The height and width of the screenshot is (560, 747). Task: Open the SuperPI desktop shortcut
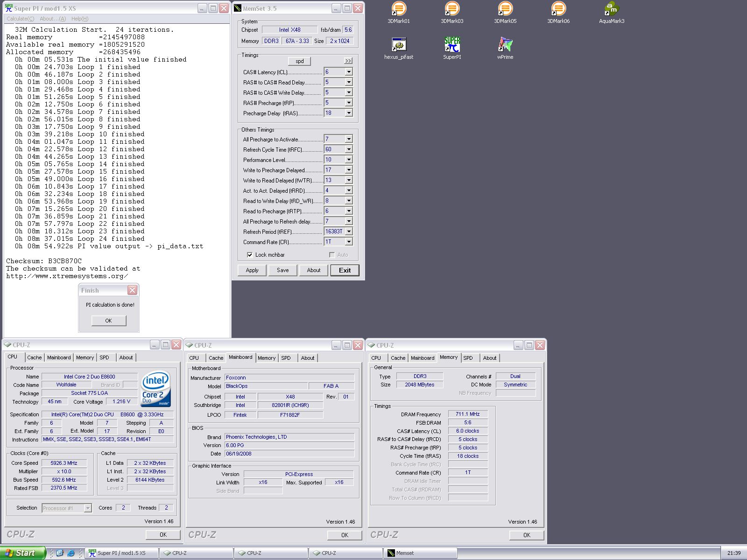tap(452, 49)
